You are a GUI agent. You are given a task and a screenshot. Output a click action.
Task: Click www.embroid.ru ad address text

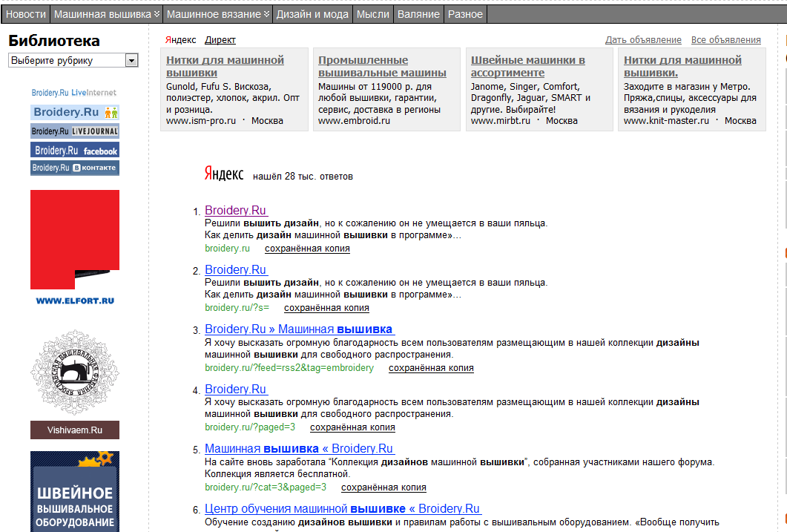point(354,121)
